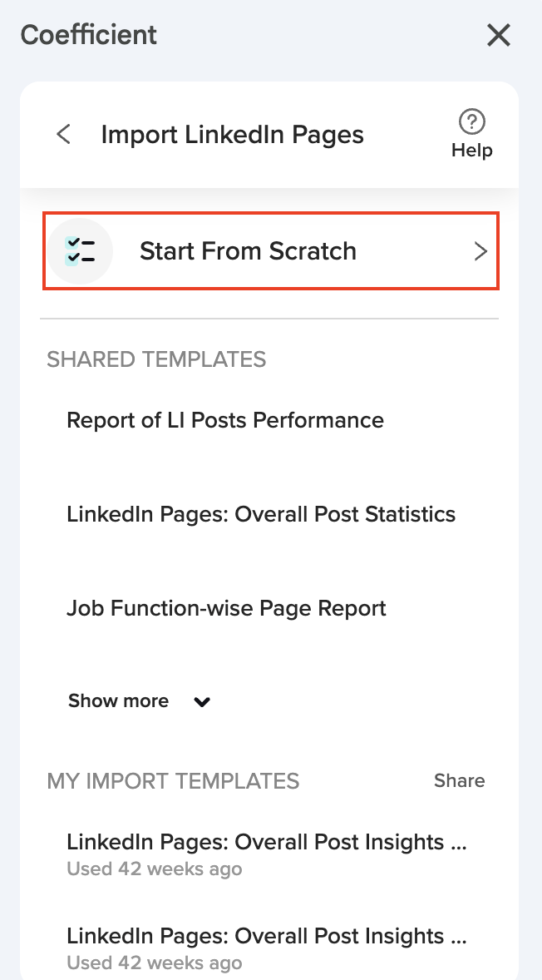Open the first Overall Post Insights template
Screen dimensions: 542x980
pos(266,842)
